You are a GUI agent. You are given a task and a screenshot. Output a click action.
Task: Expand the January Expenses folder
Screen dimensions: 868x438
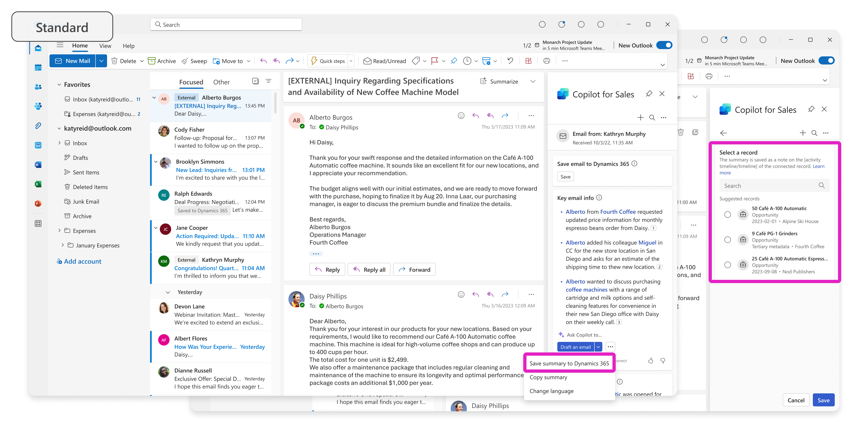[63, 245]
